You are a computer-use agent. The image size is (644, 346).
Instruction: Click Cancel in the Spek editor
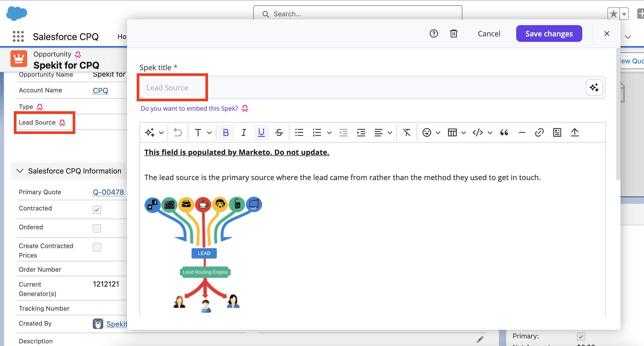click(489, 34)
